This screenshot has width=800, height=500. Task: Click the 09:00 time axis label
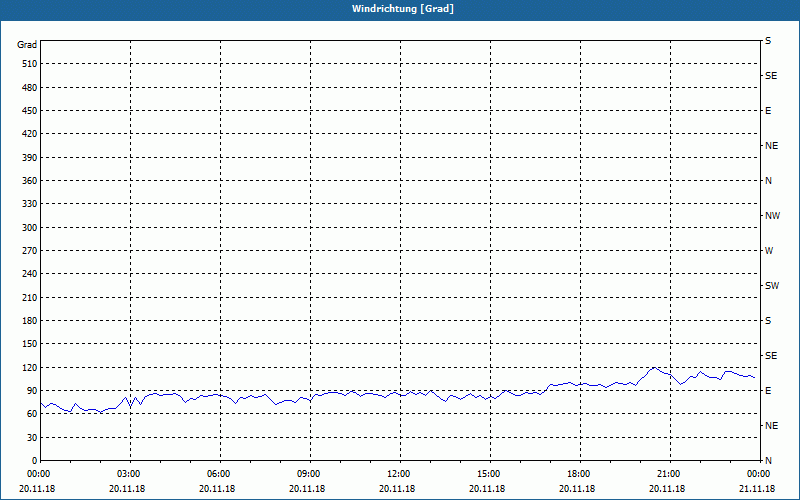(310, 474)
